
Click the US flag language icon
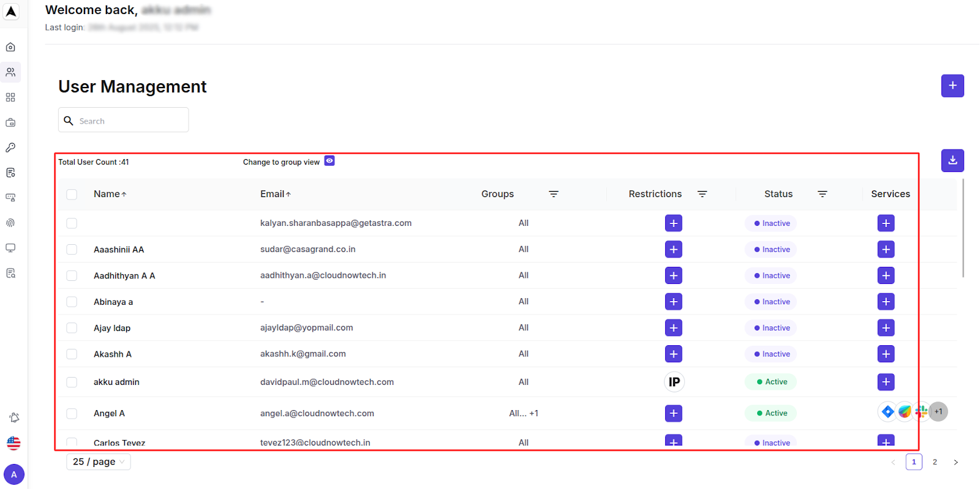[x=13, y=443]
